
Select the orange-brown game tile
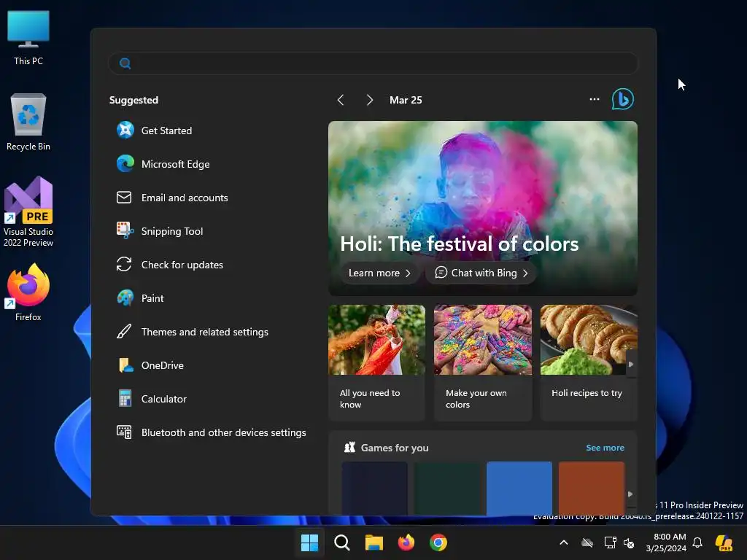(x=591, y=488)
